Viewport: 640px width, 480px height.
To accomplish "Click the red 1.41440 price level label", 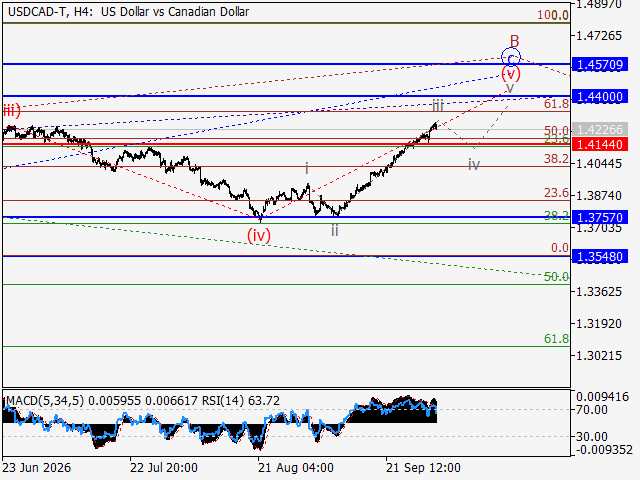I will point(600,144).
